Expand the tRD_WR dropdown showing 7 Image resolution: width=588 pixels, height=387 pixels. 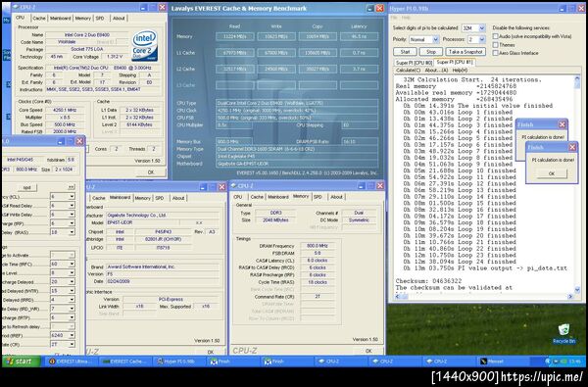(x=72, y=309)
